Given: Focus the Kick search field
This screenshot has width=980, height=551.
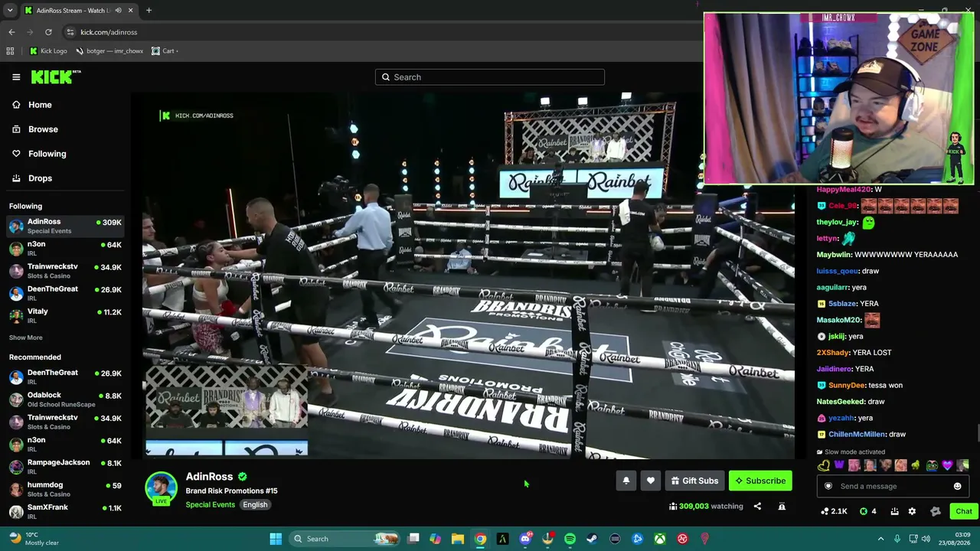Looking at the screenshot, I should tap(490, 77).
